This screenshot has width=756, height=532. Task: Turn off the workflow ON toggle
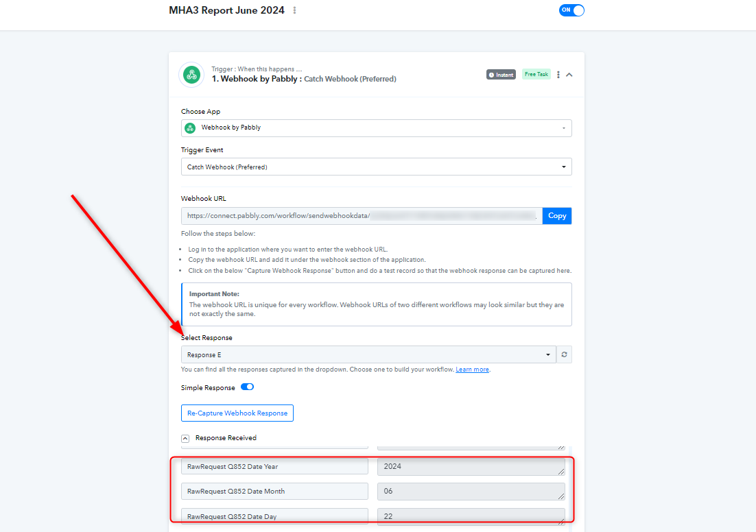click(571, 10)
